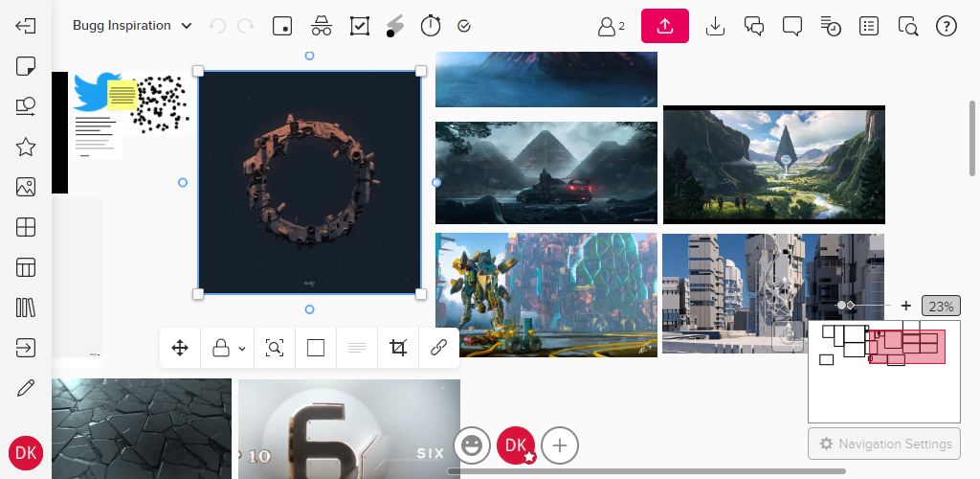
Task: Add a link to selected image
Action: (x=438, y=348)
